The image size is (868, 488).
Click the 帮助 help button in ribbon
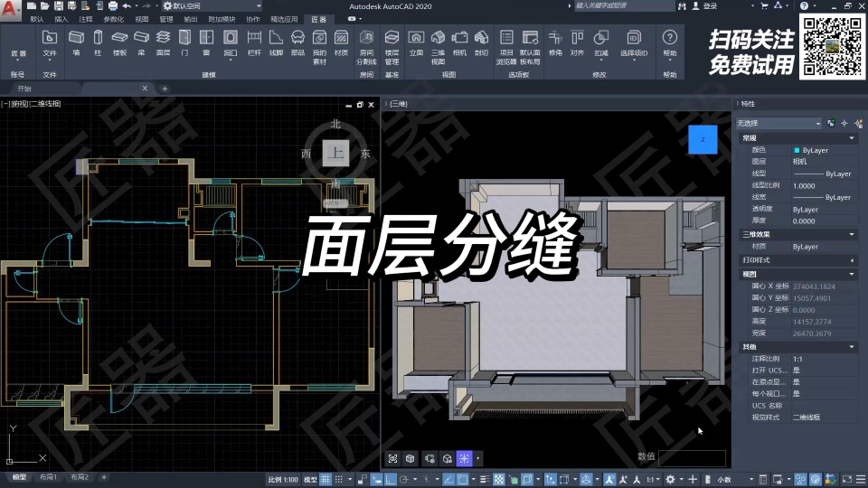[x=669, y=43]
